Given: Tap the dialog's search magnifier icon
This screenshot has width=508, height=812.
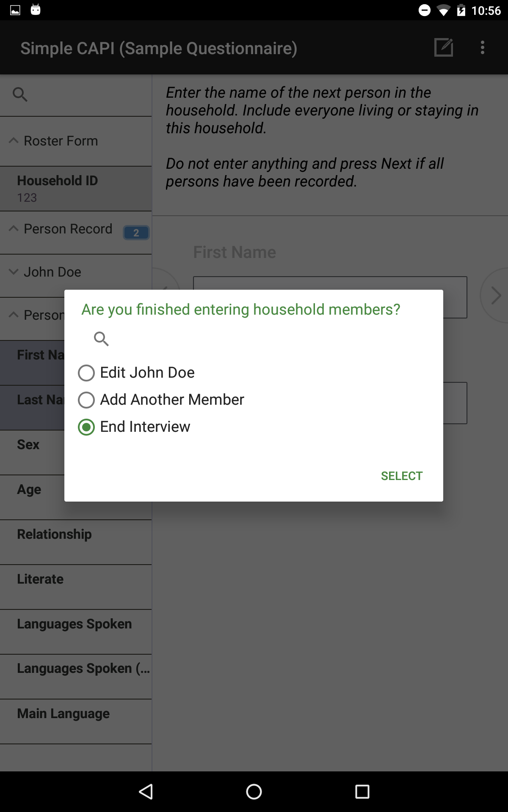Looking at the screenshot, I should (101, 339).
